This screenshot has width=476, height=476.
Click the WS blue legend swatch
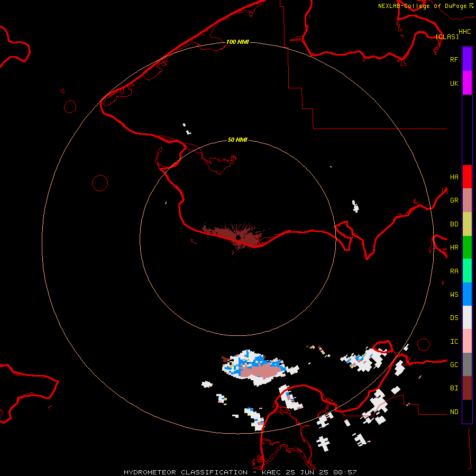(x=467, y=294)
